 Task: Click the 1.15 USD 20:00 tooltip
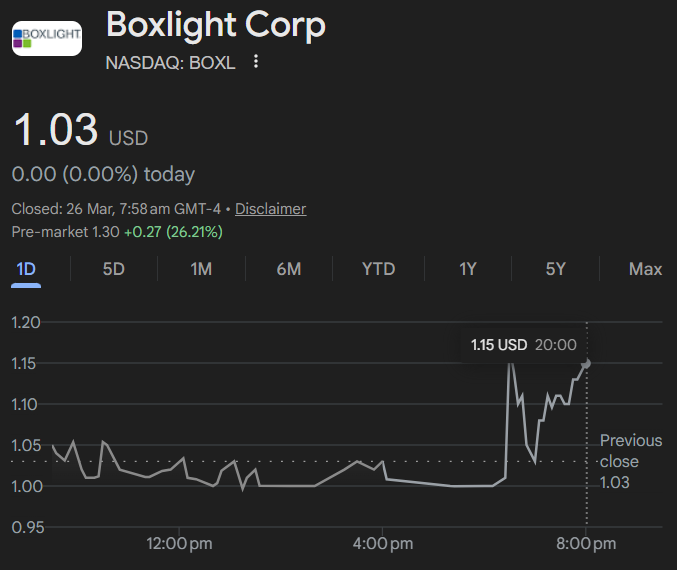pyautogui.click(x=524, y=345)
